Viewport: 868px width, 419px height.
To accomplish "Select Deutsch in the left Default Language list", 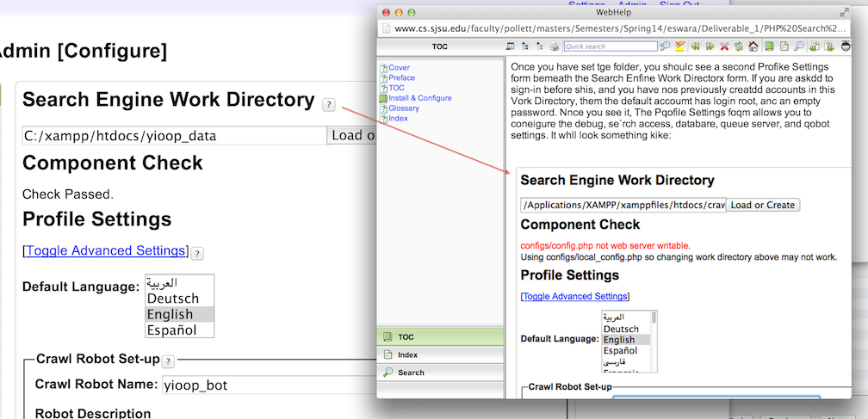I will (172, 299).
